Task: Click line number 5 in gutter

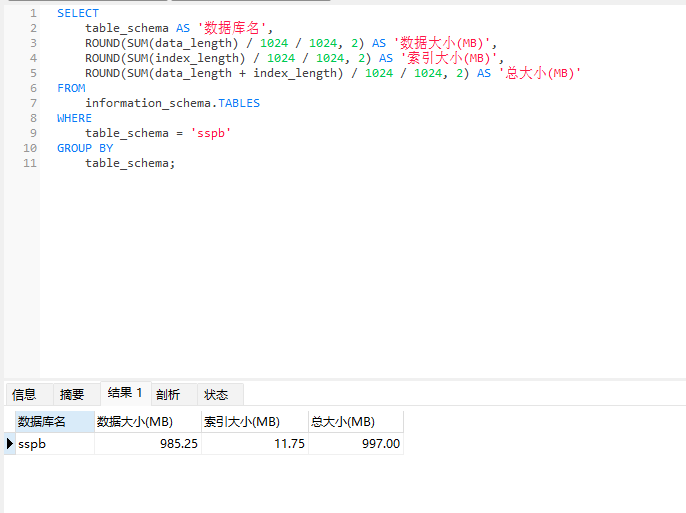Action: [x=33, y=73]
